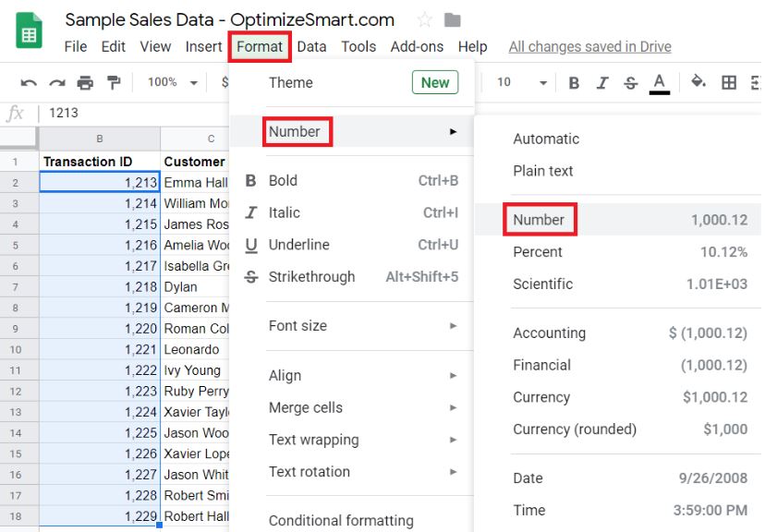This screenshot has width=765, height=532.
Task: Click the Transaction ID header cell
Action: [x=100, y=162]
